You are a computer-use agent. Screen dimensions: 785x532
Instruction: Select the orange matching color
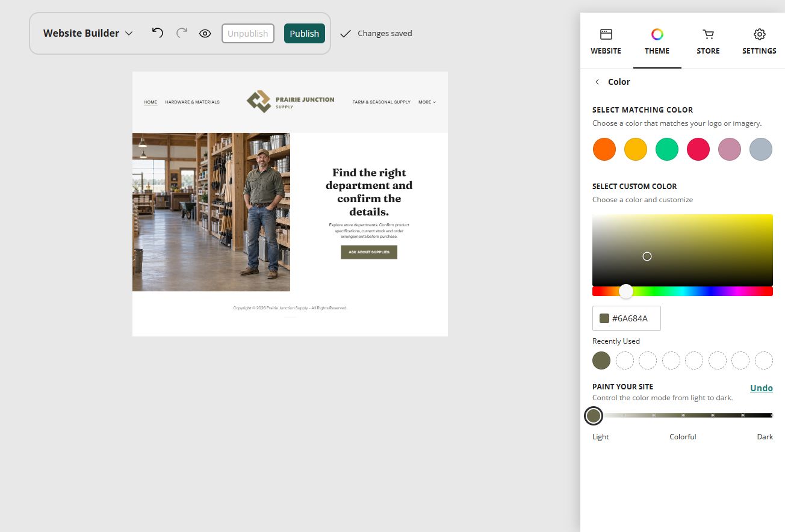tap(604, 149)
